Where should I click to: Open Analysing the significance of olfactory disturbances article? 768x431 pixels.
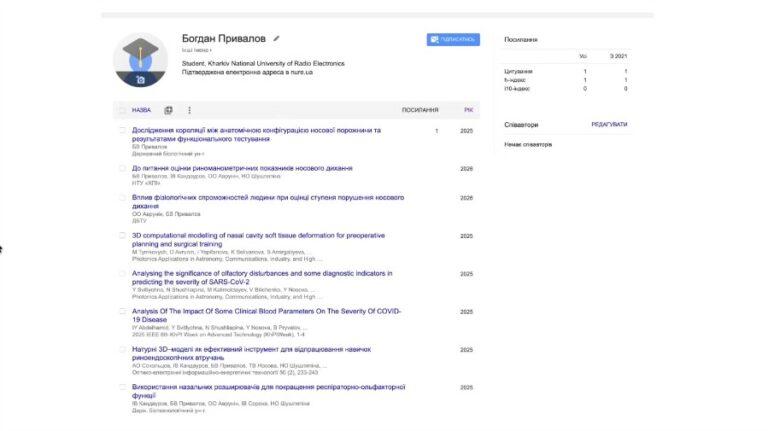coord(262,278)
